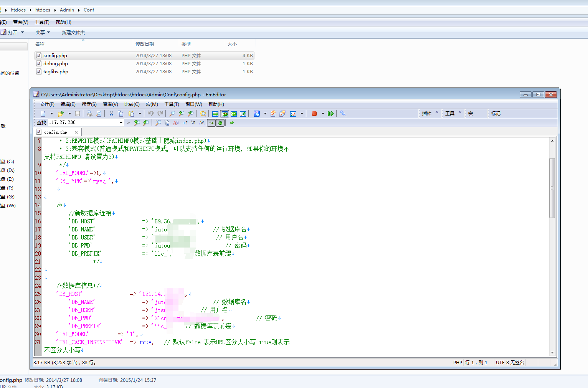588x388 pixels.
Task: Toggle the green highlight-matches option in find bar
Action: (220, 123)
